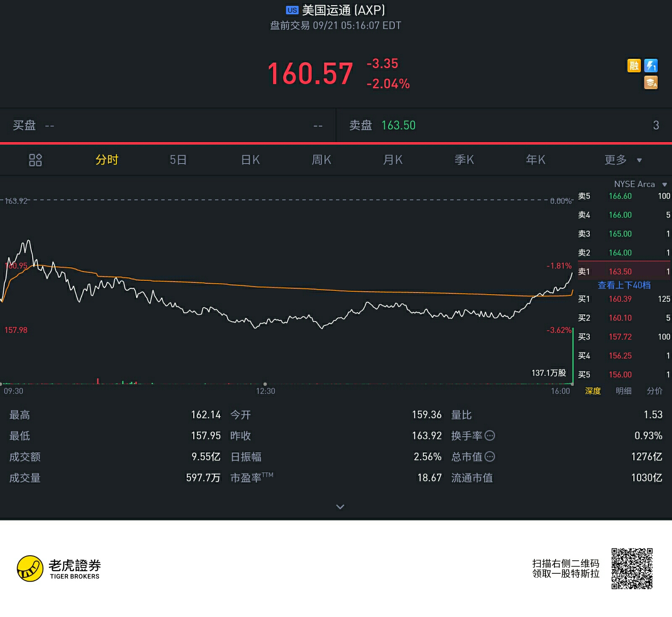Image resolution: width=672 pixels, height=617 pixels.
Task: Tap the 12:30 time axis marker
Action: coord(265,391)
